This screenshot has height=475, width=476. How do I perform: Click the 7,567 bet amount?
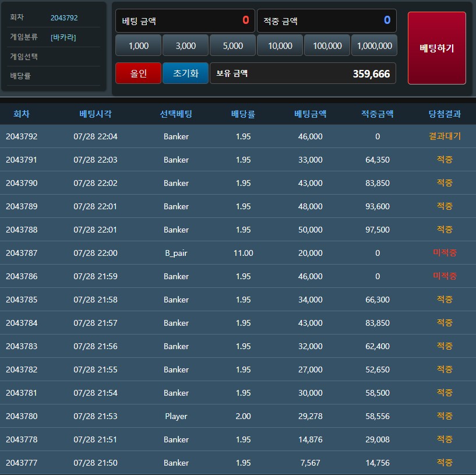(x=311, y=463)
